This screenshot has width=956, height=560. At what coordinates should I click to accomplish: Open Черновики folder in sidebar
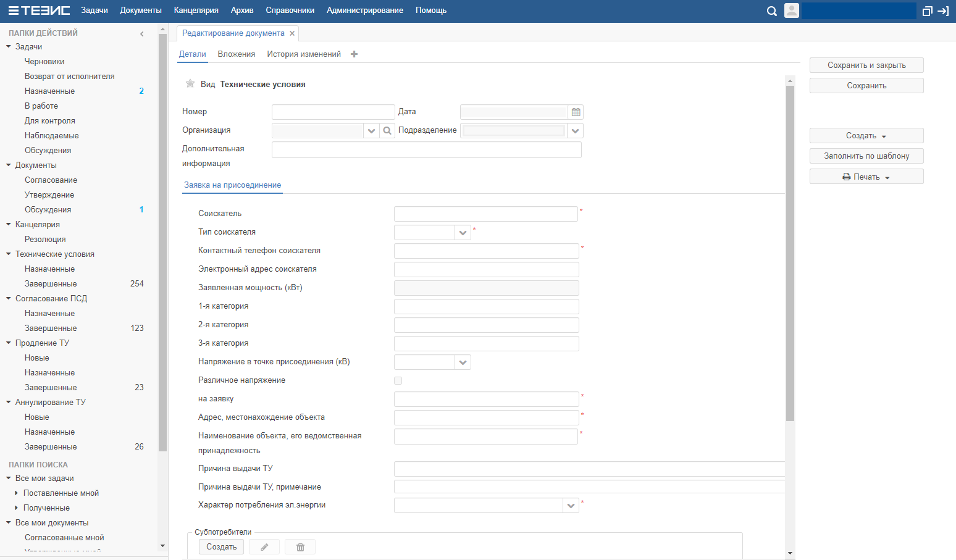[x=44, y=61]
